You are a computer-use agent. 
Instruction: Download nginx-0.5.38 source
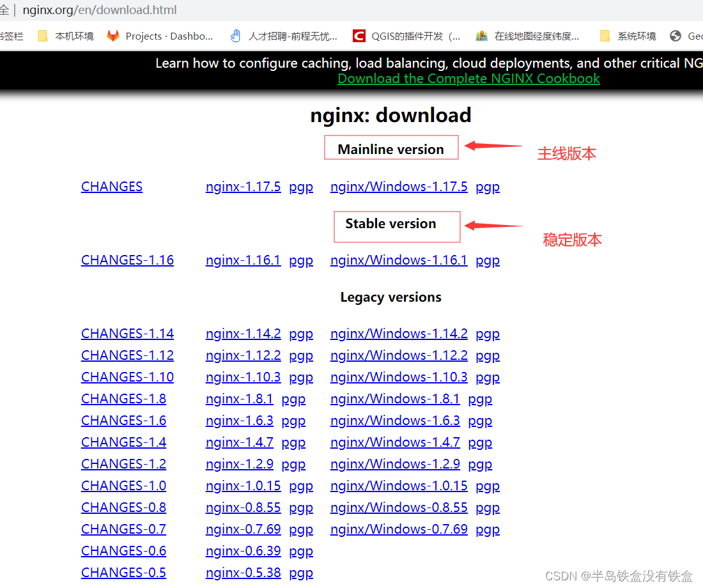pyautogui.click(x=243, y=573)
